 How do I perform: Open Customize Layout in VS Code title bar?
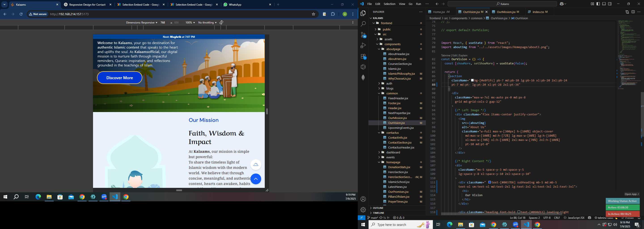point(592,4)
